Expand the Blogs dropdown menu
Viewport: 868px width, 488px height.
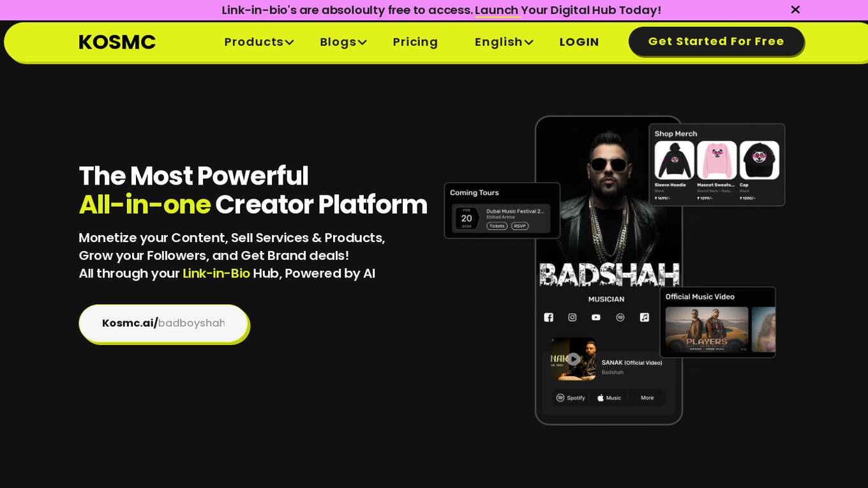click(x=343, y=42)
